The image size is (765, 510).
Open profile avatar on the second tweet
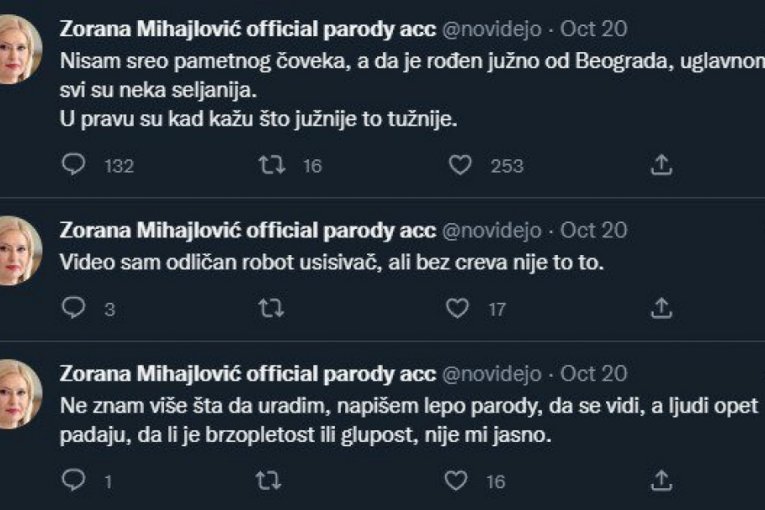[20, 250]
